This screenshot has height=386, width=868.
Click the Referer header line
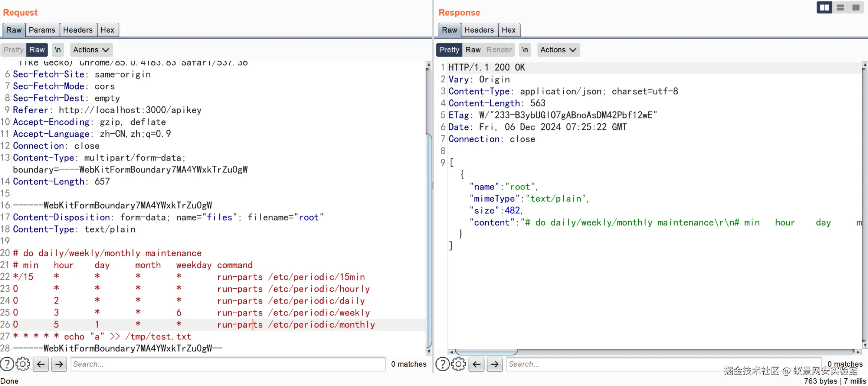pyautogui.click(x=107, y=110)
